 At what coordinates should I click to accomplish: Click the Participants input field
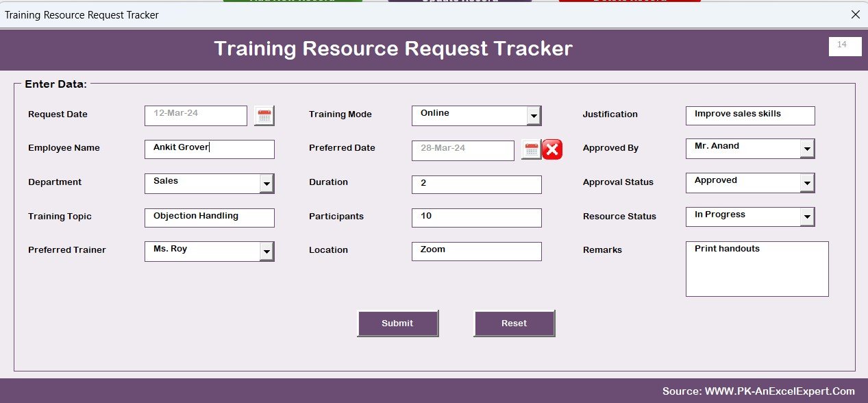point(477,218)
